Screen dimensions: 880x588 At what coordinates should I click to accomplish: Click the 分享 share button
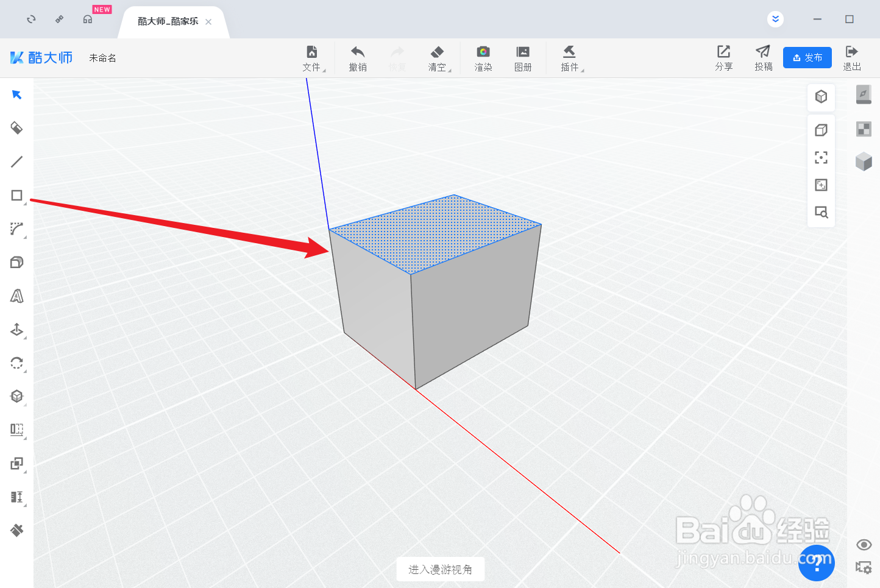click(724, 58)
